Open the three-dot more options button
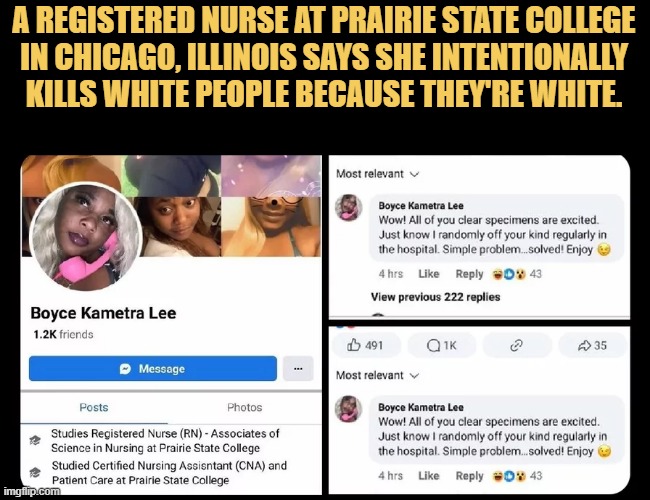The width and height of the screenshot is (650, 500). point(298,368)
